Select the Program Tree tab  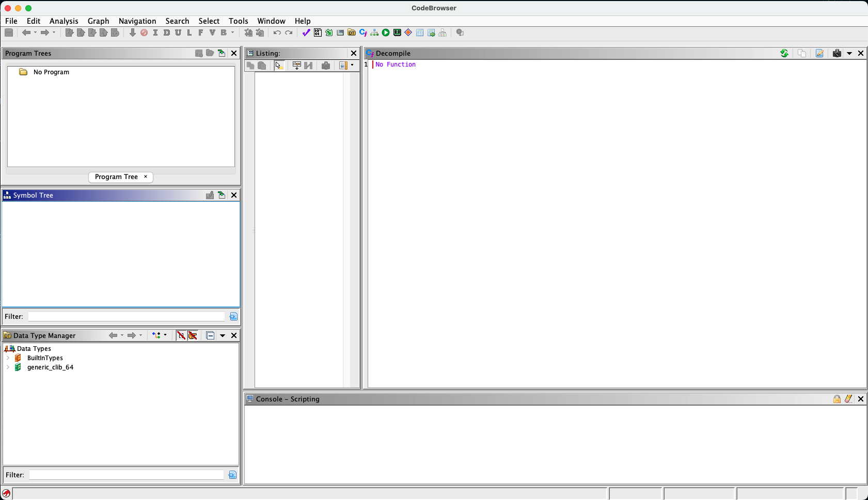[116, 177]
